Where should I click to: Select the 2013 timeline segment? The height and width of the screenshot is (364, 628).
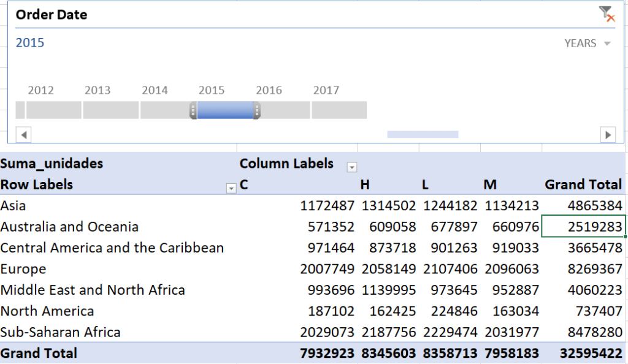(x=111, y=110)
